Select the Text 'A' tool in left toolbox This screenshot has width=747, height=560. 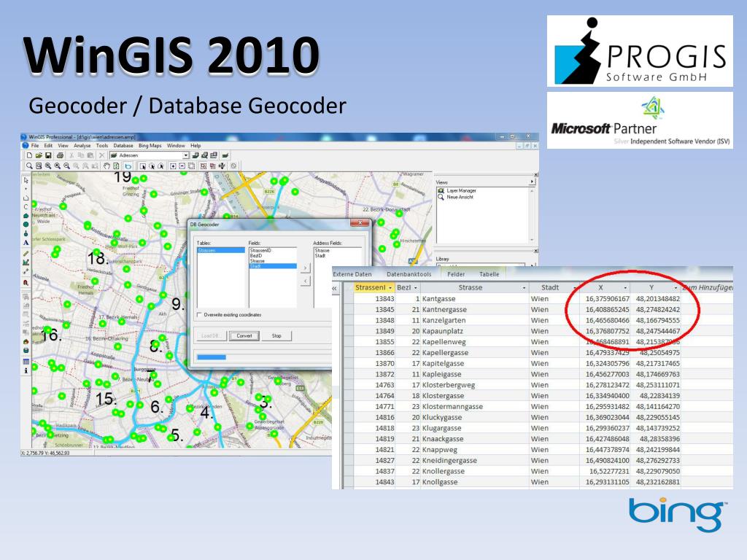tap(26, 242)
